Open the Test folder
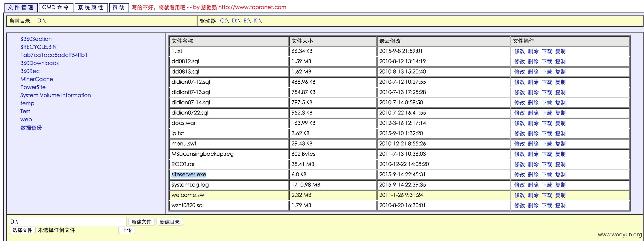This screenshot has height=241, width=644. (x=25, y=111)
